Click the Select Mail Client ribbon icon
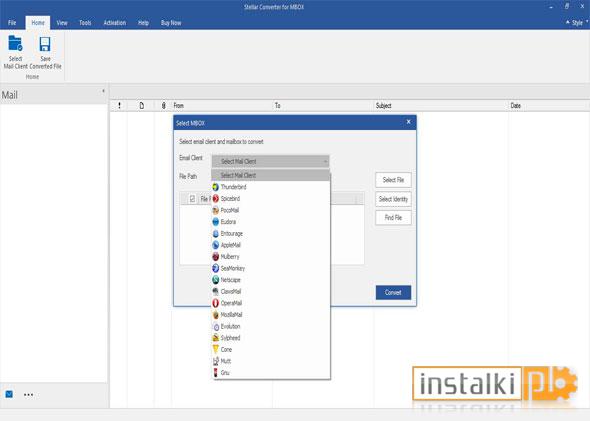590x421 pixels. 15,52
